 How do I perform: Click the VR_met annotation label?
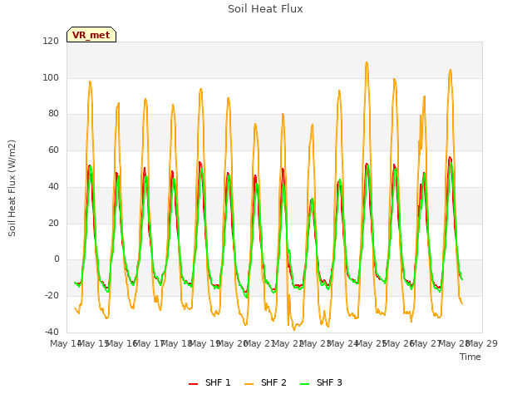[91, 35]
